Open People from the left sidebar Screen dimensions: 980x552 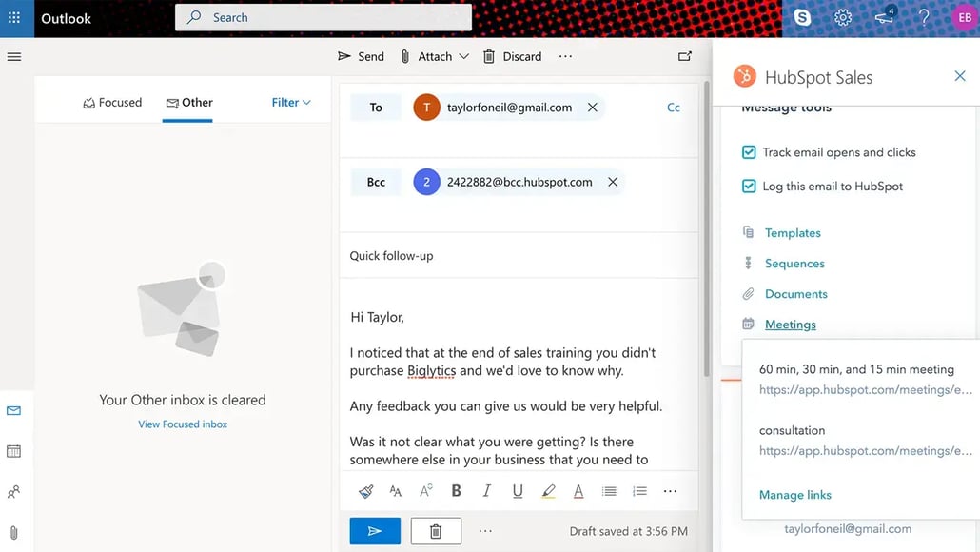[13, 492]
